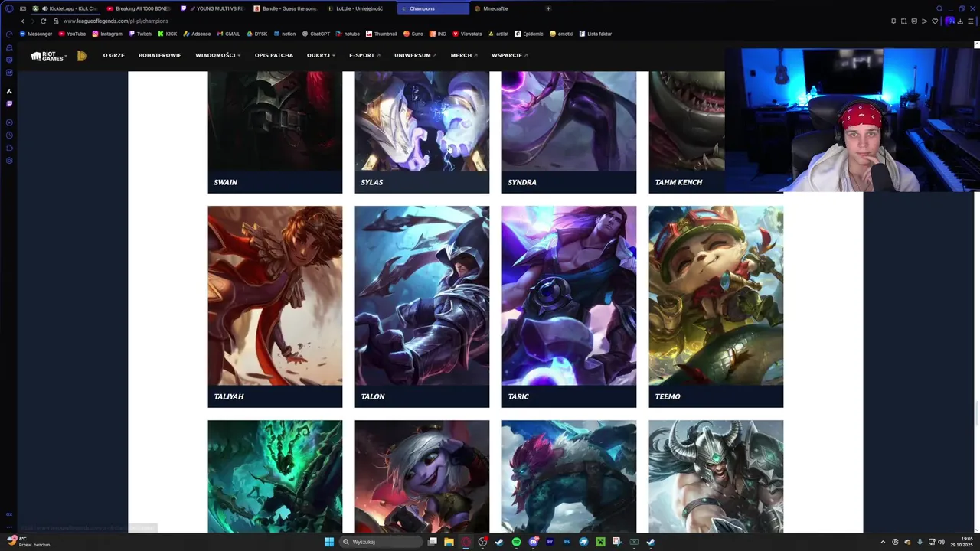Open the Syndra champion card
The width and height of the screenshot is (980, 551).
tap(569, 132)
